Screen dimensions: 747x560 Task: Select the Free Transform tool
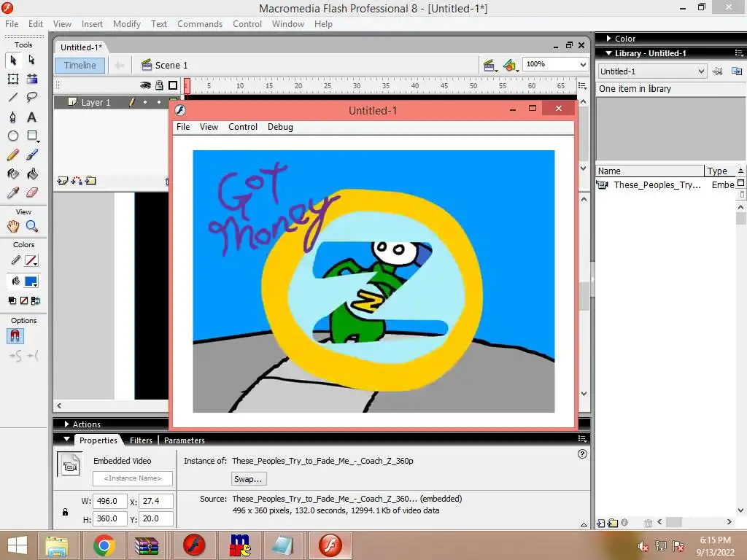[x=13, y=79]
